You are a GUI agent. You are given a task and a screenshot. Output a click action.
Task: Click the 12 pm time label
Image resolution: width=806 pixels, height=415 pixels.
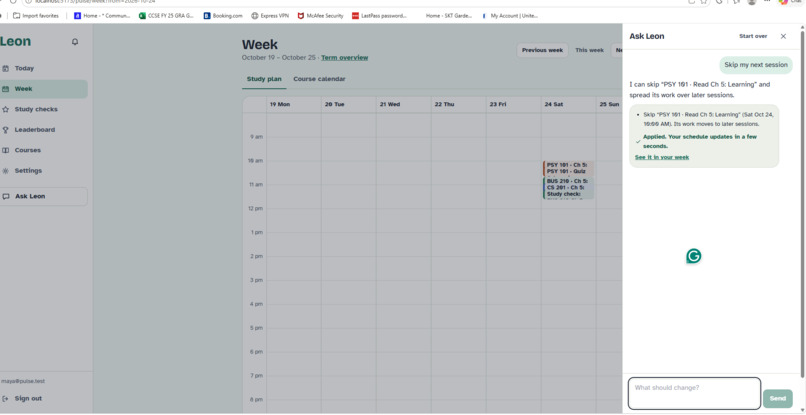tap(255, 208)
